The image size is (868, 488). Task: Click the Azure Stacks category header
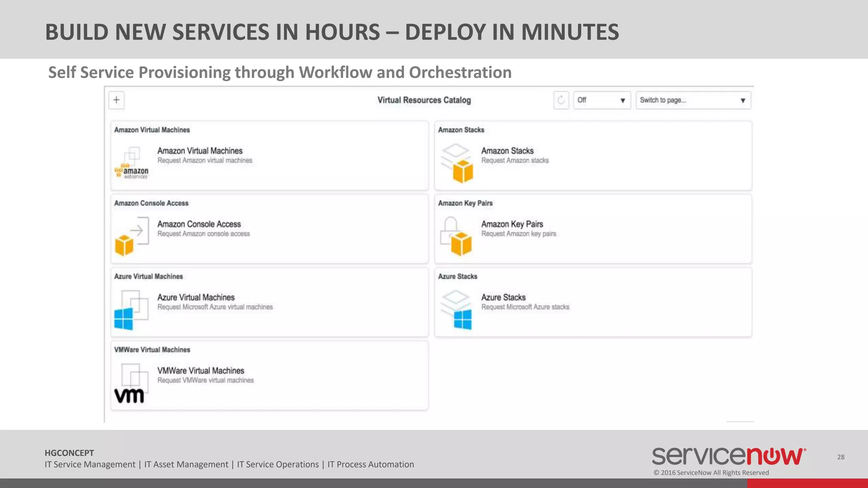(x=458, y=277)
